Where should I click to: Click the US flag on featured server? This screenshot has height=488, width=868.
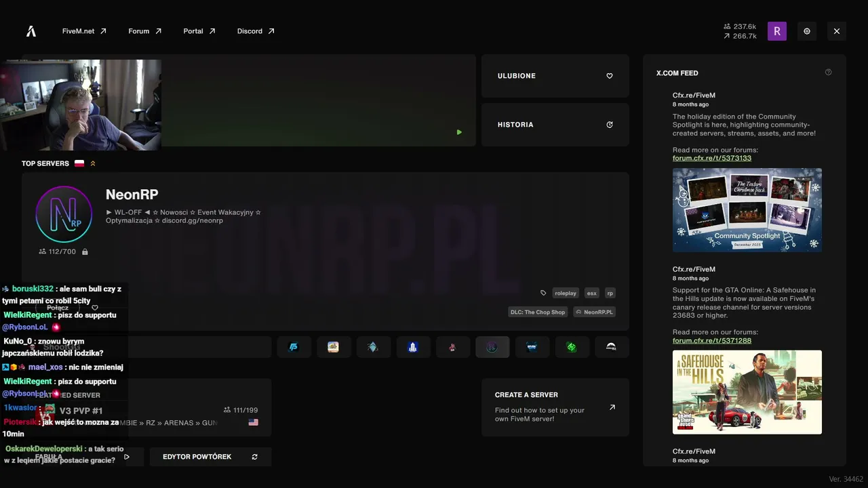pos(254,422)
